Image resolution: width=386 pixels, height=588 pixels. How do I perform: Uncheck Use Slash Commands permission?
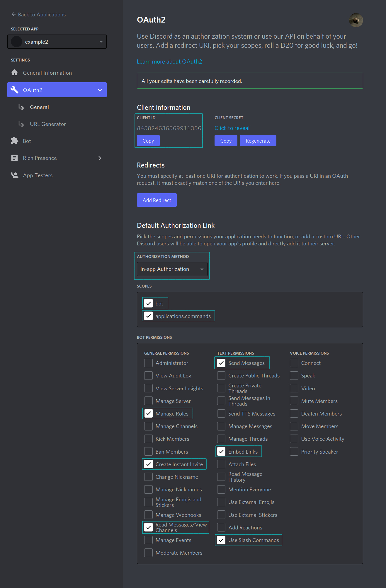tap(221, 540)
